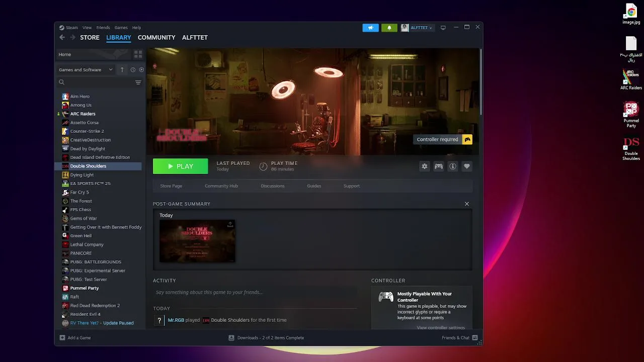
Task: Select Dying Light in the library
Action: (82, 175)
